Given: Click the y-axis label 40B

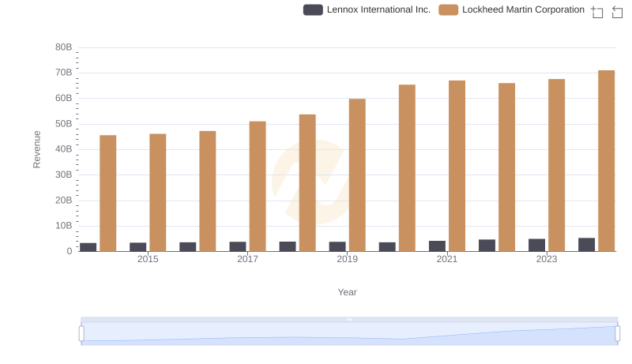Looking at the screenshot, I should point(64,149).
